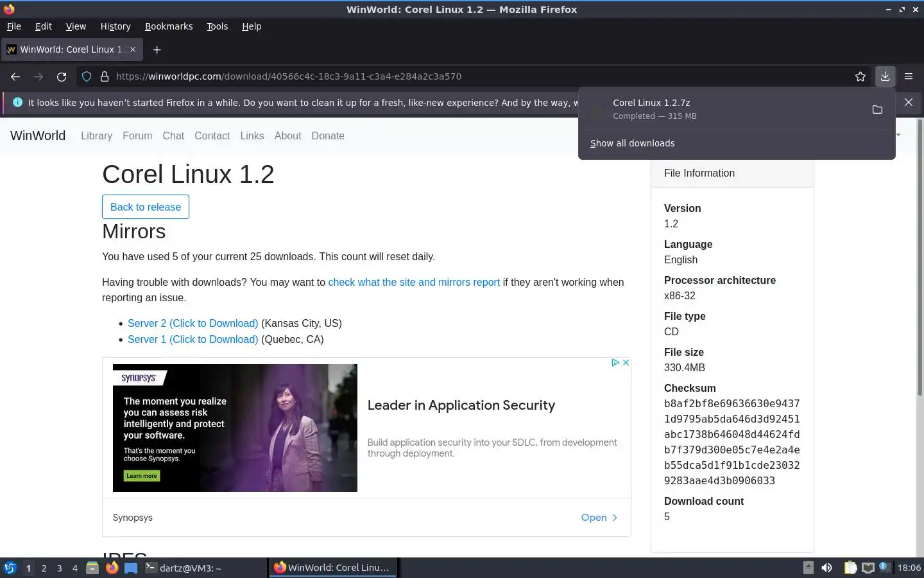Click the network connection tray icon
This screenshot has width=924, height=578.
868,568
